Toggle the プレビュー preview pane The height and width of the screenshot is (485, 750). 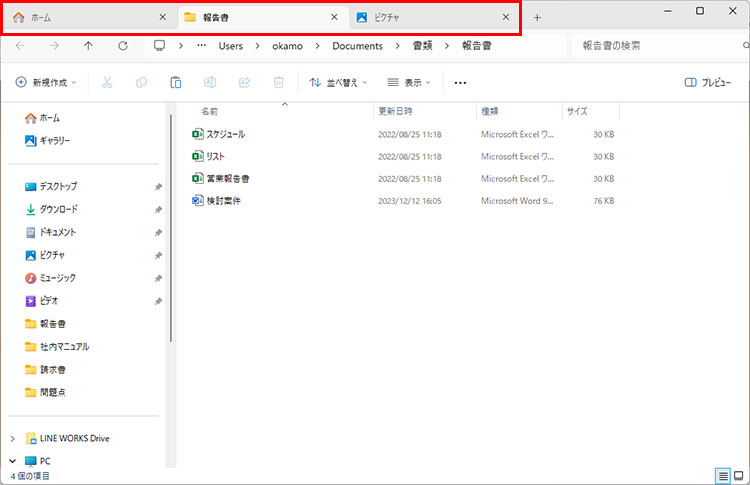coord(707,83)
